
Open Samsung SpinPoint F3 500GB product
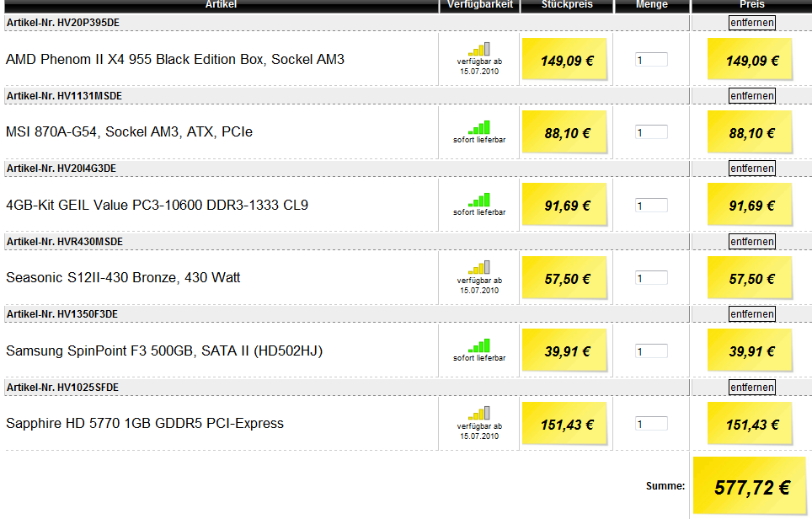pyautogui.click(x=164, y=351)
